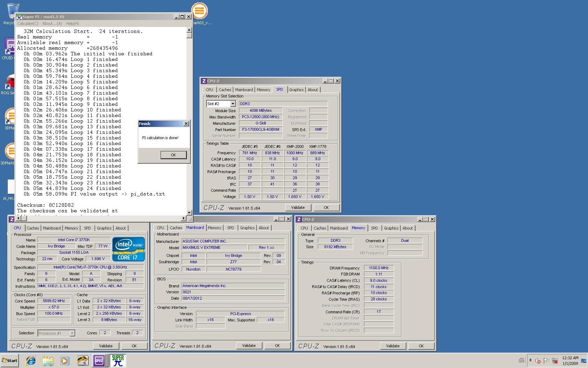
Task: Click Super PI vertical scrollbar up arrow
Action: [x=189, y=29]
